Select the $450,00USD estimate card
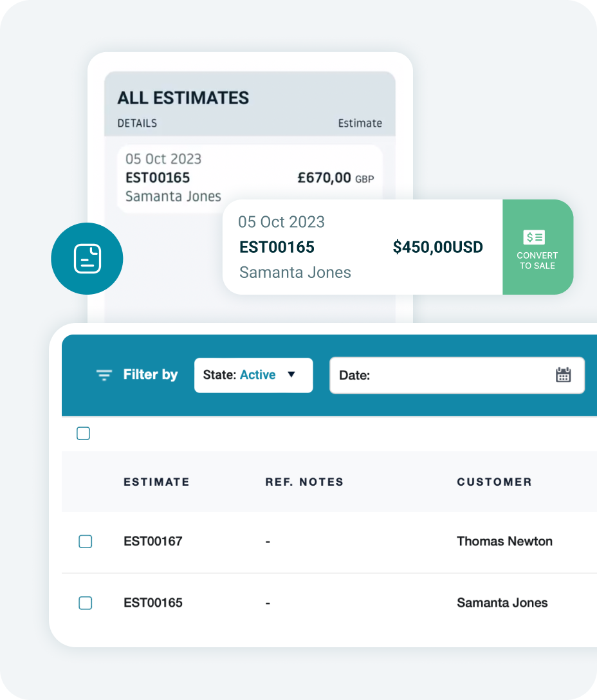This screenshot has height=700, width=597. [363, 247]
